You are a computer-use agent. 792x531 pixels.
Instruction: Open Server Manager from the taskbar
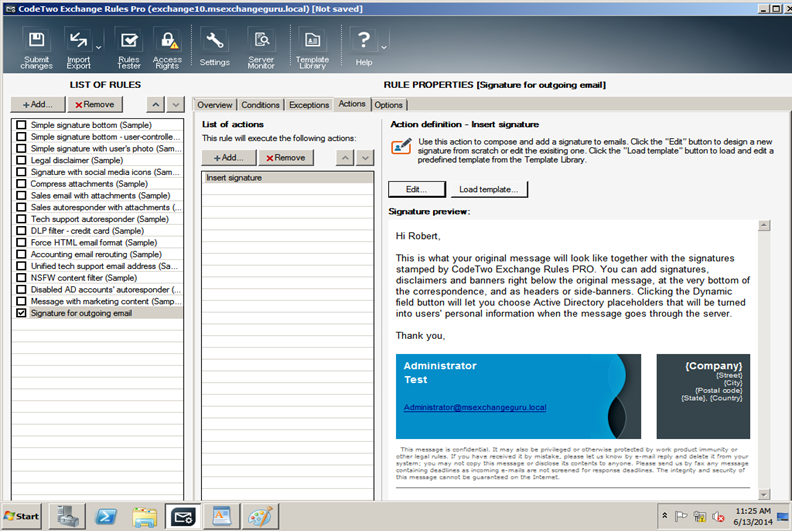[68, 516]
